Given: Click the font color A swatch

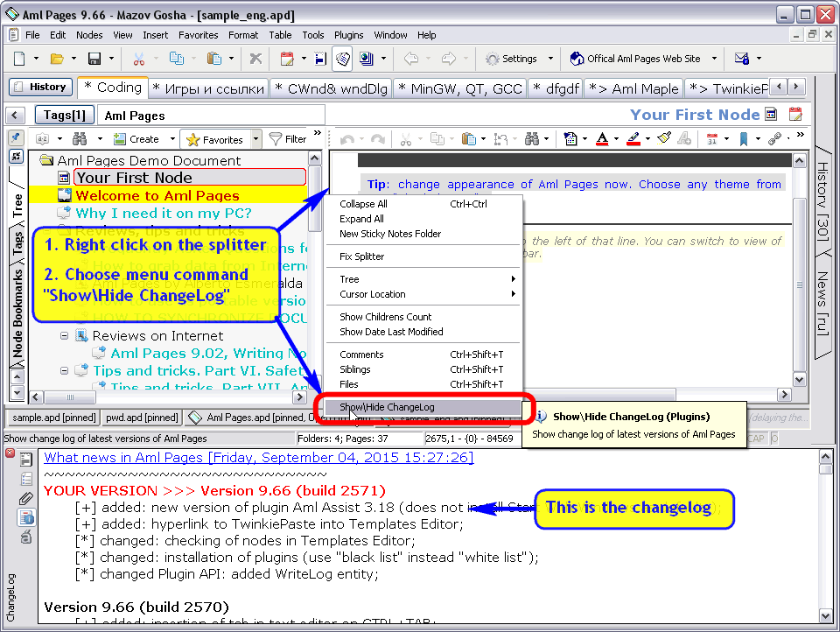Looking at the screenshot, I should pos(602,139).
